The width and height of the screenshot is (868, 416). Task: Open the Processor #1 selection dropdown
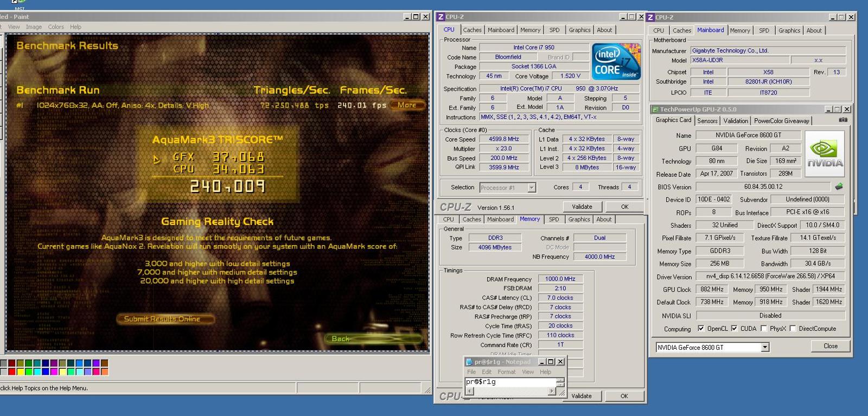pyautogui.click(x=532, y=188)
